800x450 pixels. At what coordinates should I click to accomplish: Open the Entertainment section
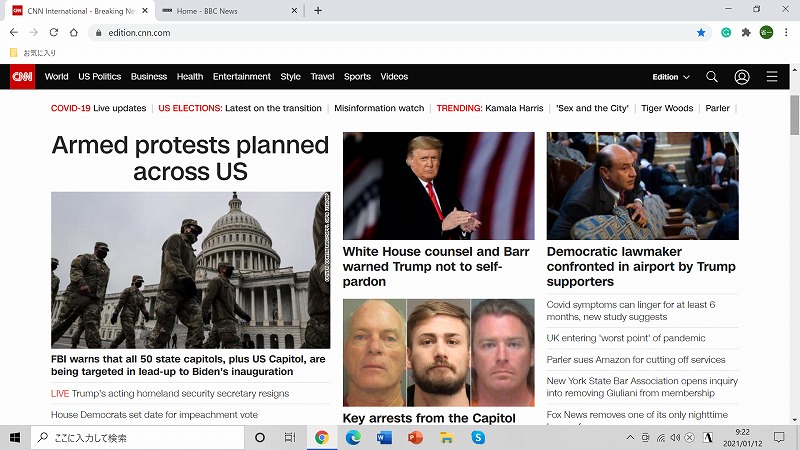pos(242,77)
